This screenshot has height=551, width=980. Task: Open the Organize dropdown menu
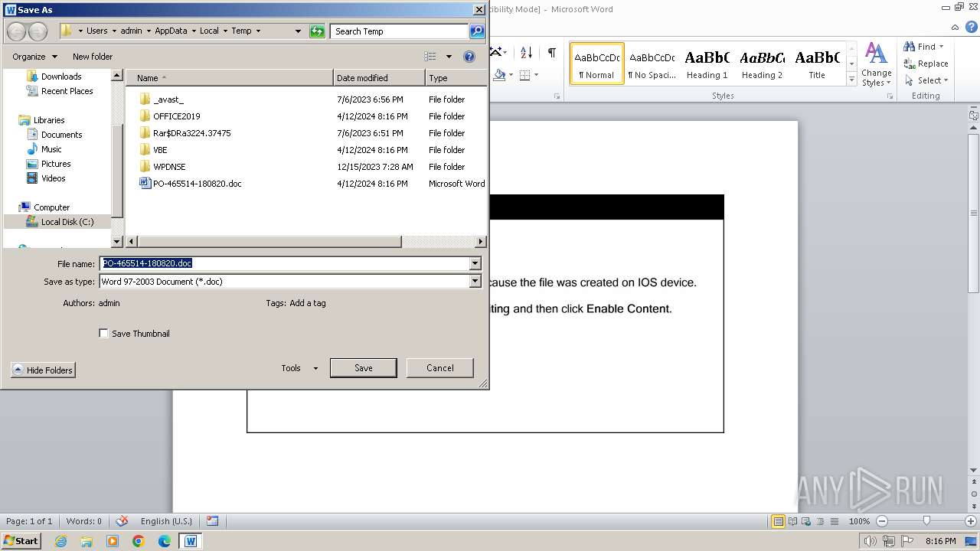[x=34, y=57]
